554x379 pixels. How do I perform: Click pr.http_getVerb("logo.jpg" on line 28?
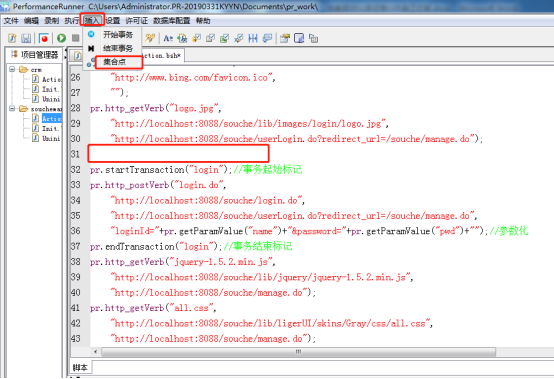[x=155, y=108]
